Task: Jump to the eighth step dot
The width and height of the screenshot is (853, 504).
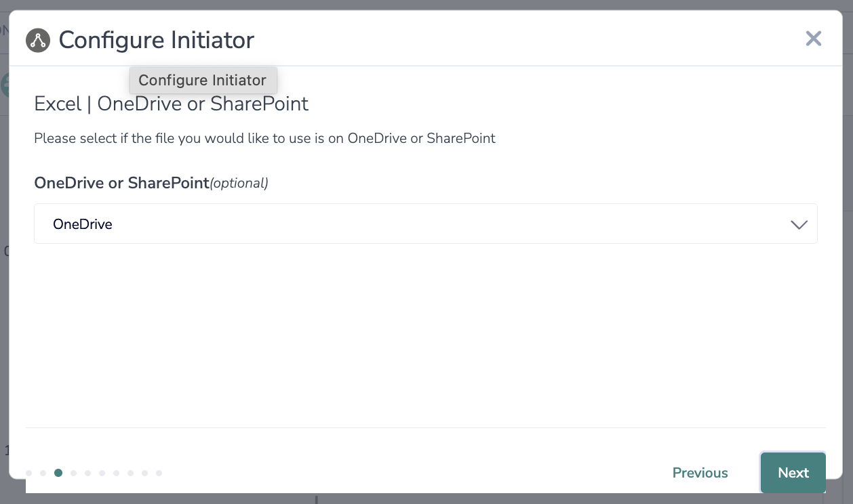Action: tap(130, 473)
